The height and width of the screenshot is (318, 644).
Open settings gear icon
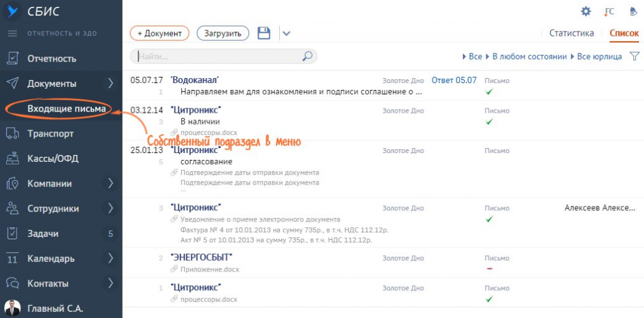pyautogui.click(x=586, y=11)
